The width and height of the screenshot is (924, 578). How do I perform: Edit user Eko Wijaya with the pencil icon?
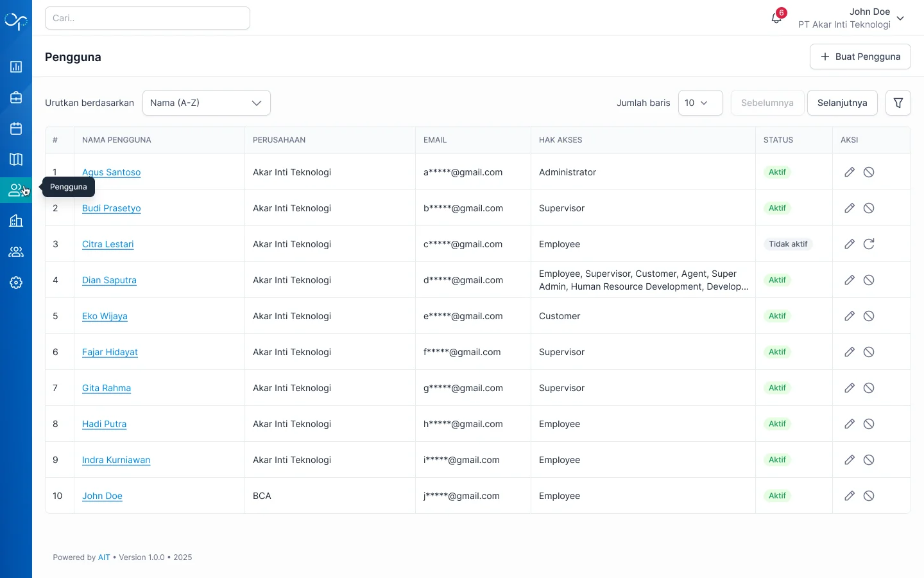(850, 316)
